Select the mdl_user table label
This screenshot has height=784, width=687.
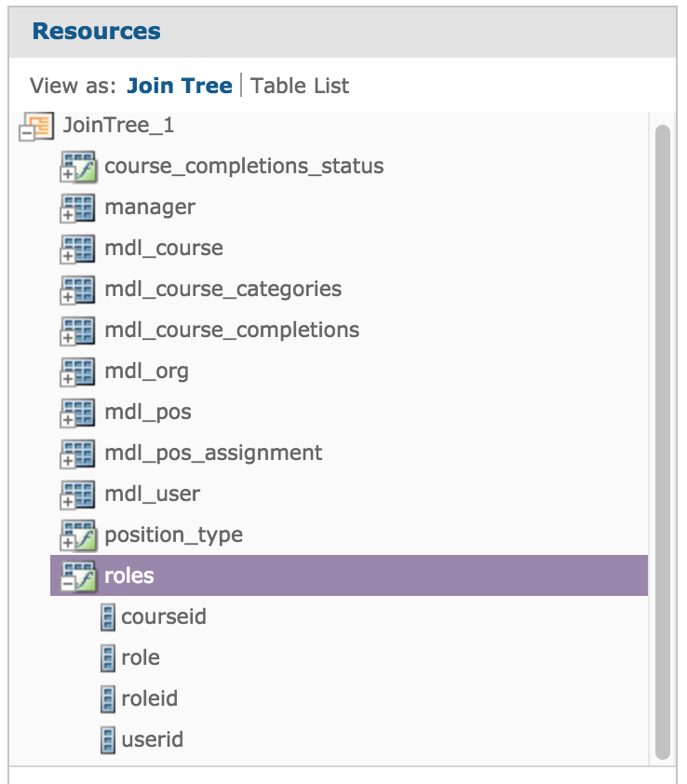click(152, 494)
